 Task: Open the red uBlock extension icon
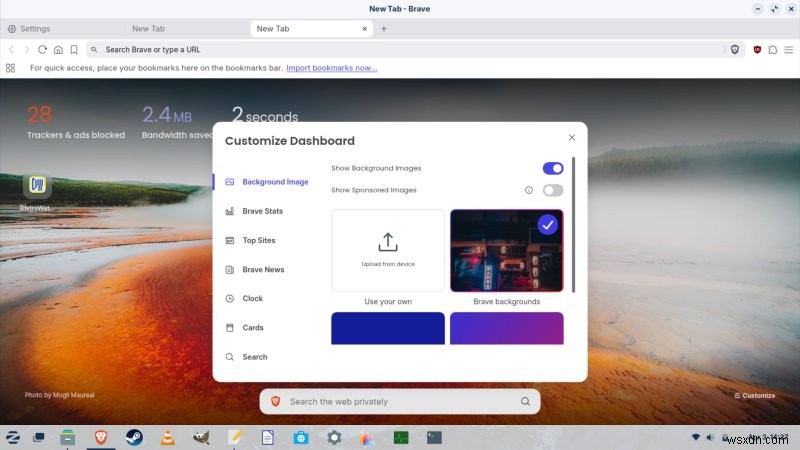tap(757, 49)
